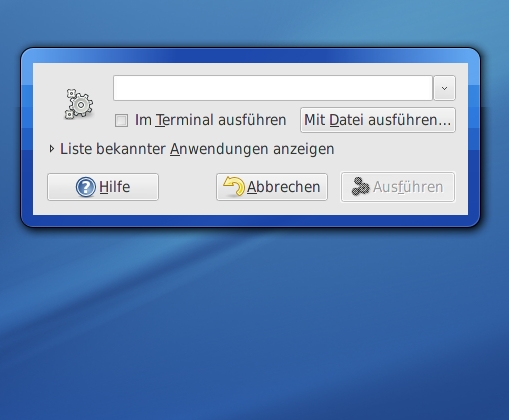
Task: Expand the known applications disclosure triangle
Action: coord(51,149)
